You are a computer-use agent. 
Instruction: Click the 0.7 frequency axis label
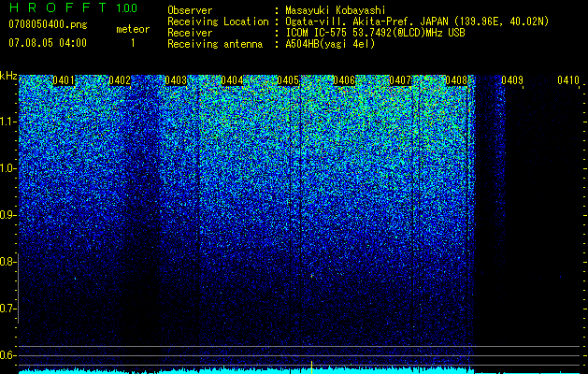click(x=7, y=309)
